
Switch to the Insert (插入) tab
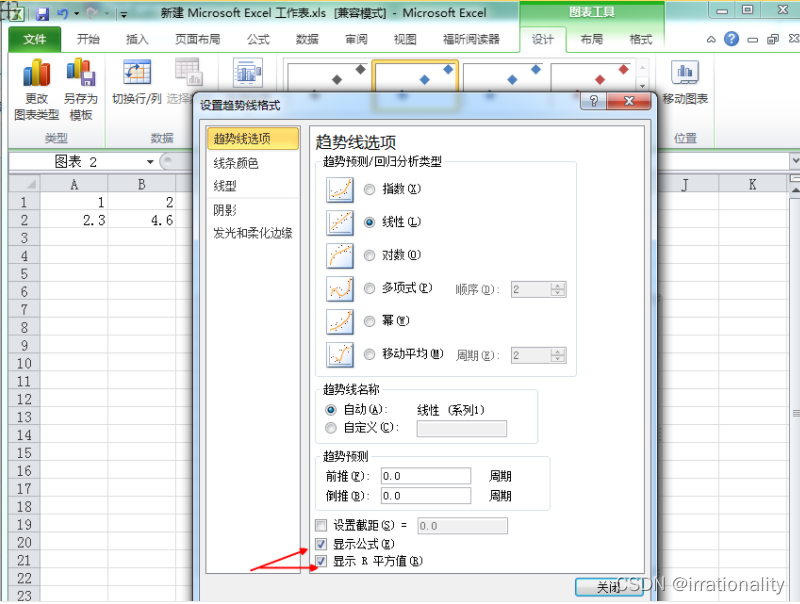click(x=137, y=39)
